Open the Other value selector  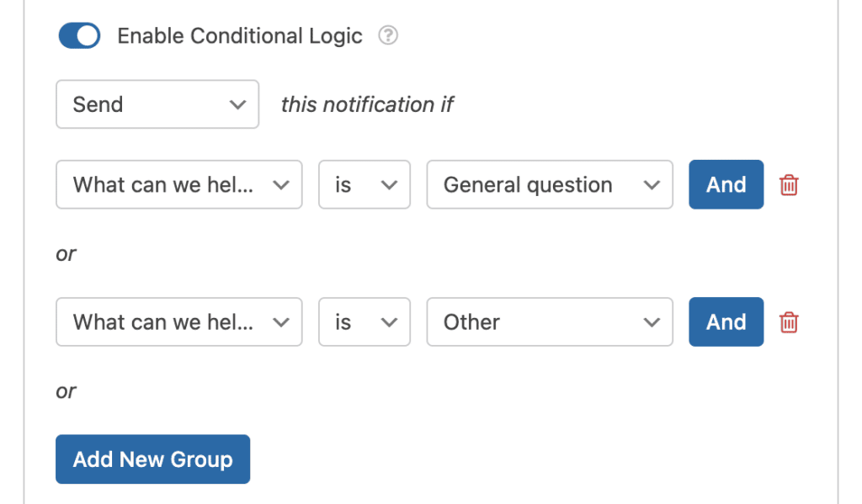(547, 322)
